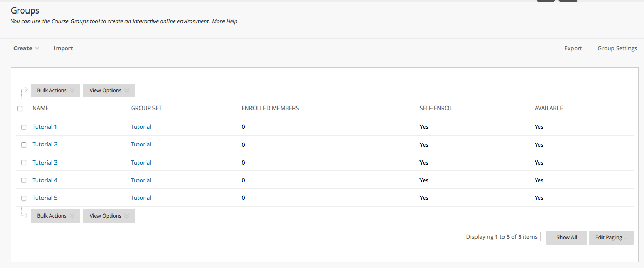Expand the bottom Bulk Actions dropdown
Screen dimensions: 644x268
point(55,216)
